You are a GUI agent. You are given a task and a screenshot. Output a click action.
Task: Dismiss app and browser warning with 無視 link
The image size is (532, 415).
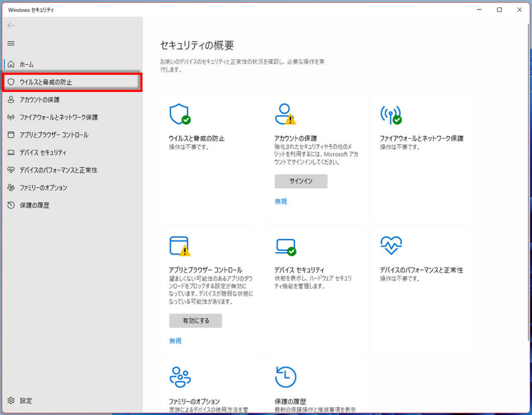click(x=175, y=341)
